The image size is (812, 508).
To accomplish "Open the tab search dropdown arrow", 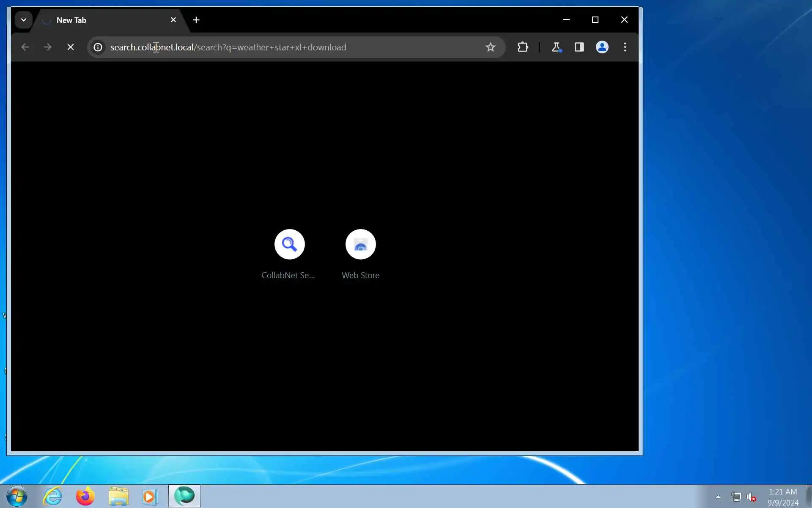I will coord(24,20).
